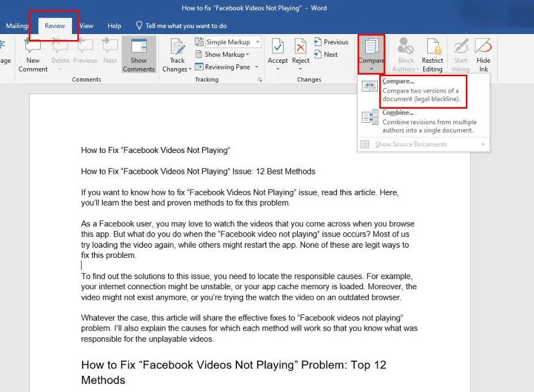Click paragraph starting 'To find out the solutions'
This screenshot has width=534, height=392.
(x=248, y=286)
